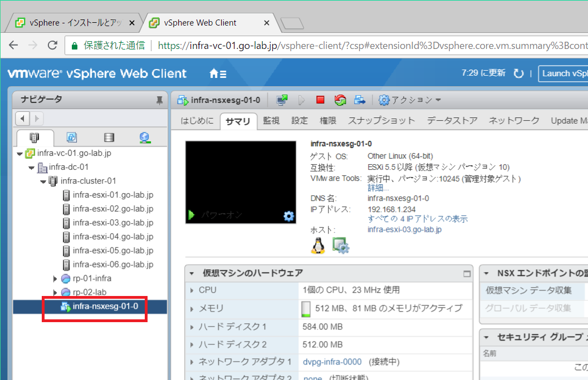The width and height of the screenshot is (588, 380).
Task: Go back in the browser
Action: pos(13,46)
